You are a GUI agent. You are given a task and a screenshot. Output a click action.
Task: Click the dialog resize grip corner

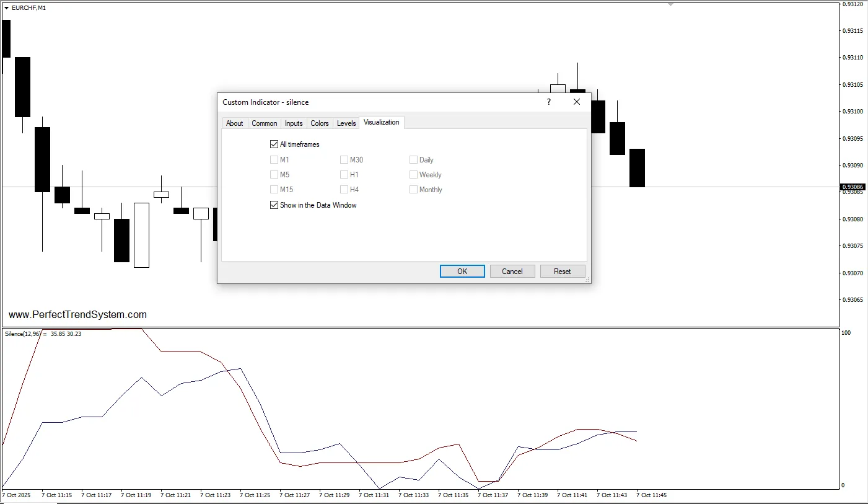587,280
